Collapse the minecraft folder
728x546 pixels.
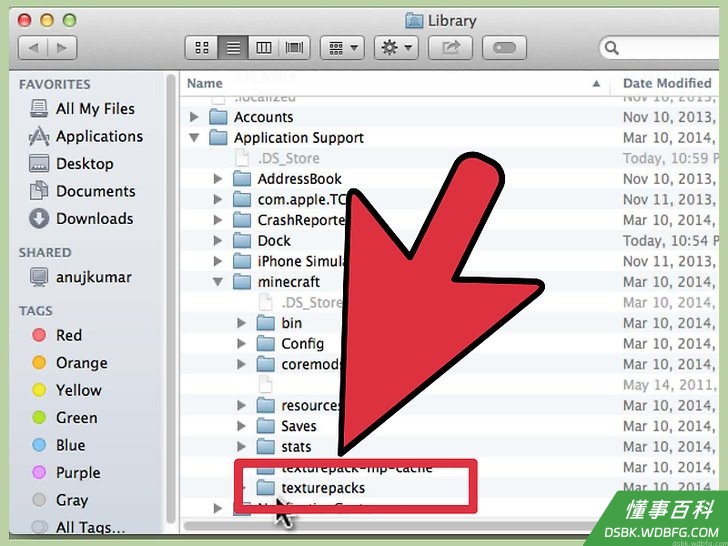point(218,281)
